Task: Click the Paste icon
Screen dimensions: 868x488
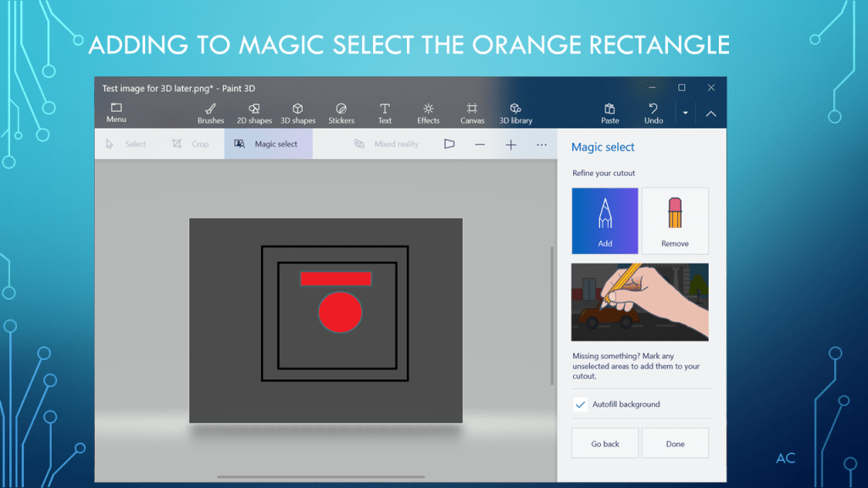Action: pyautogui.click(x=609, y=113)
